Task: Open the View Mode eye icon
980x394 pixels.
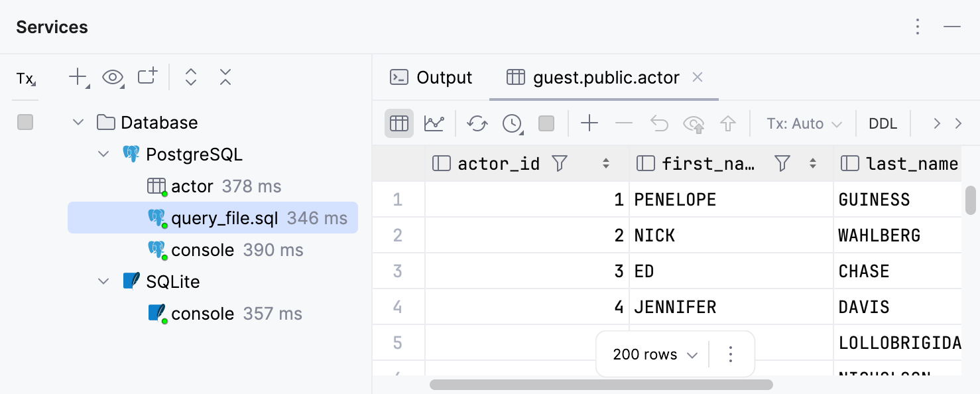Action: click(x=113, y=78)
